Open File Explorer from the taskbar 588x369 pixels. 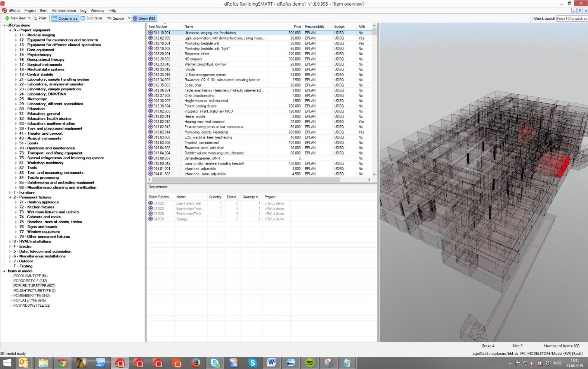43,363
